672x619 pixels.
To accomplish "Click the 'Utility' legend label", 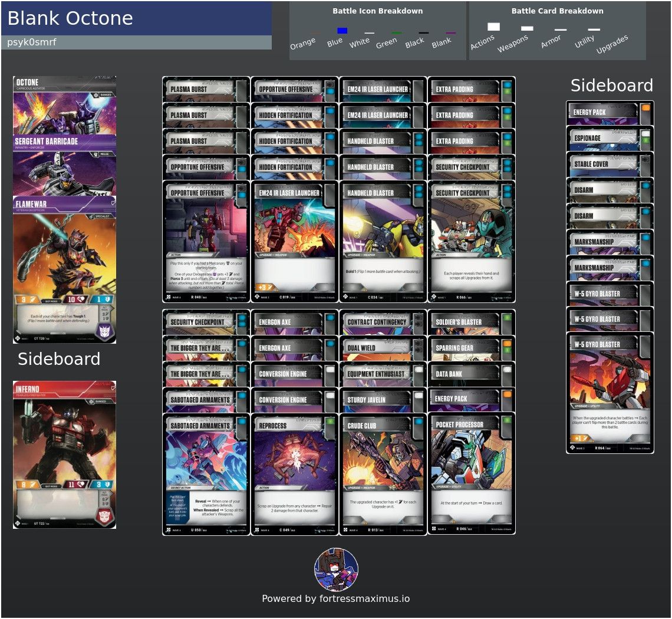I will 584,42.
